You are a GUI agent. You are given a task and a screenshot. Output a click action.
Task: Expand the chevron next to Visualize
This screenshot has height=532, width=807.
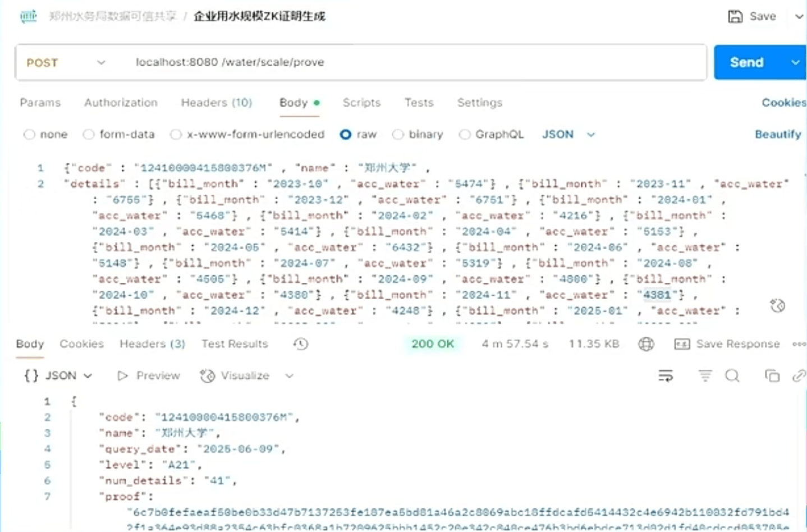289,375
